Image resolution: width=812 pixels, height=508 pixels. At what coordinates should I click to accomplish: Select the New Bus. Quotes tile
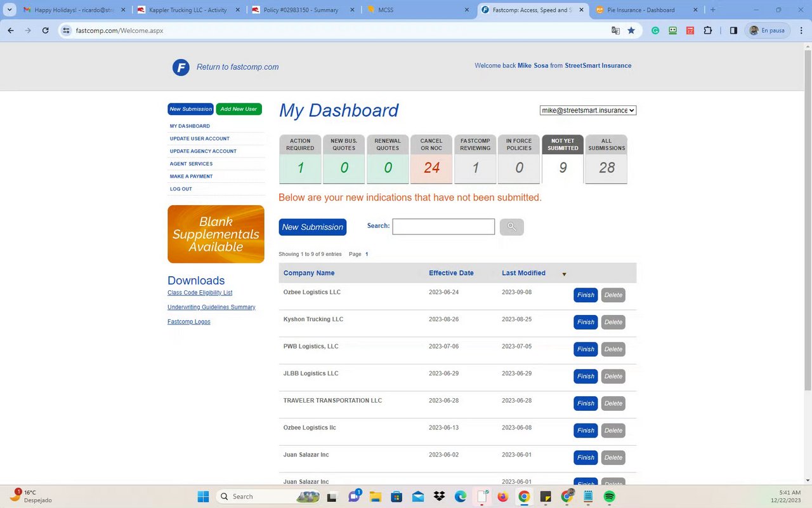(344, 159)
